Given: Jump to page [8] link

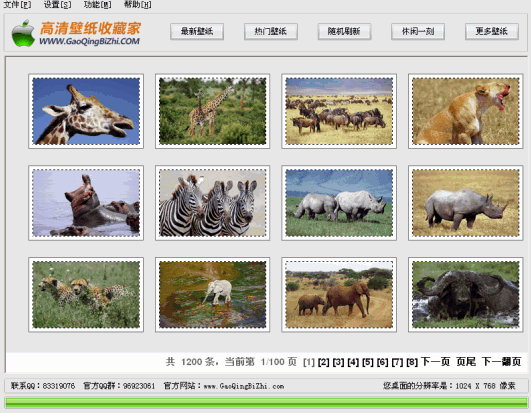Looking at the screenshot, I should pyautogui.click(x=412, y=362).
